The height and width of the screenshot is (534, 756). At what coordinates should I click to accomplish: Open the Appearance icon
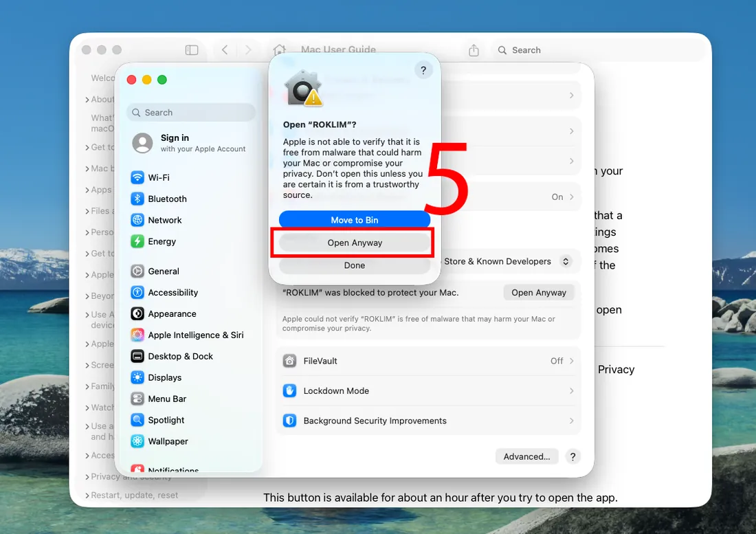[x=137, y=313]
